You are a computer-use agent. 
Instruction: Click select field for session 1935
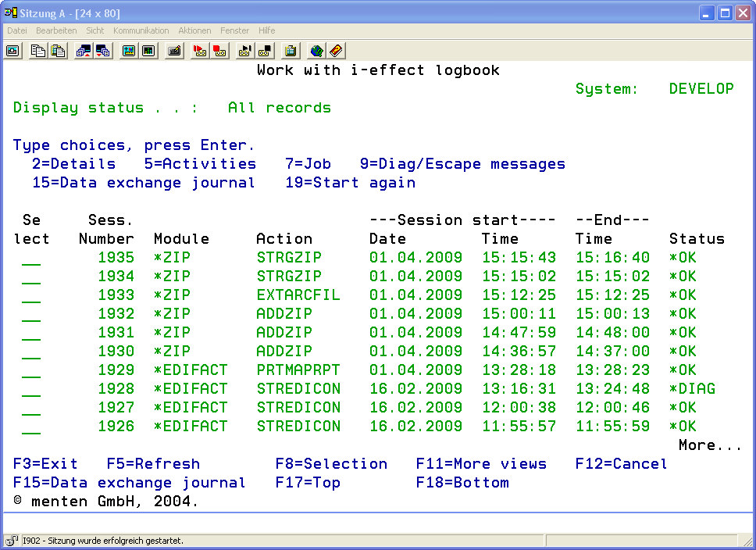(31, 259)
